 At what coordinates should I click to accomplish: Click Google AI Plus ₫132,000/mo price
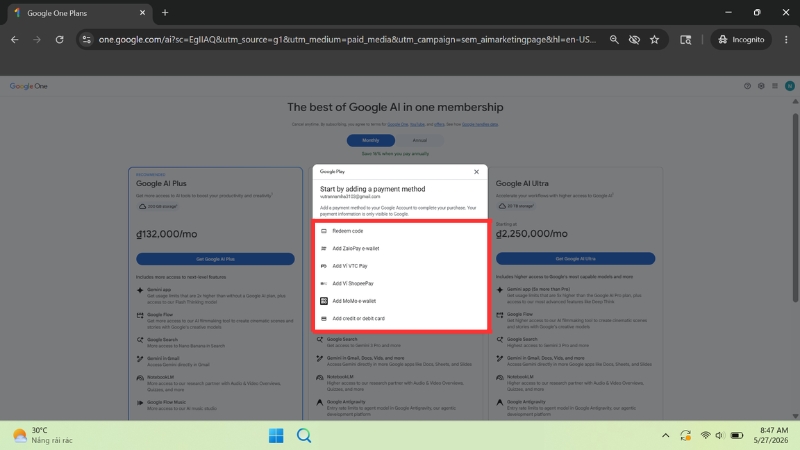point(167,234)
